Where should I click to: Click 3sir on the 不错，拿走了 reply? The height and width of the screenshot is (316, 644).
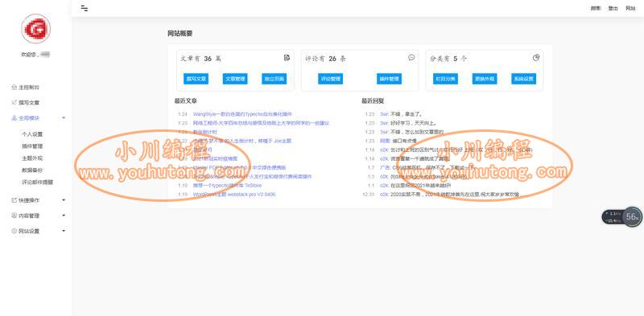(x=384, y=114)
